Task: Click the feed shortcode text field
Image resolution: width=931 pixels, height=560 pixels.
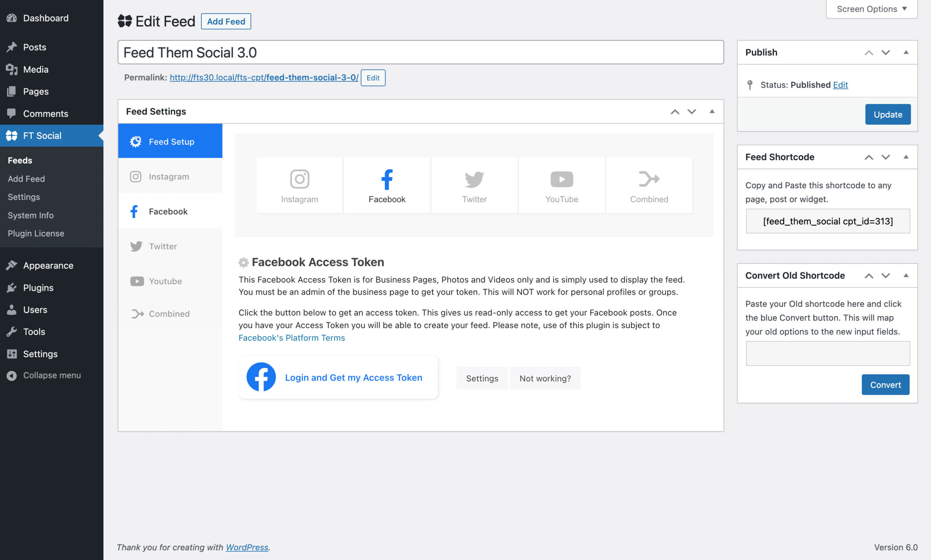Action: click(x=828, y=221)
